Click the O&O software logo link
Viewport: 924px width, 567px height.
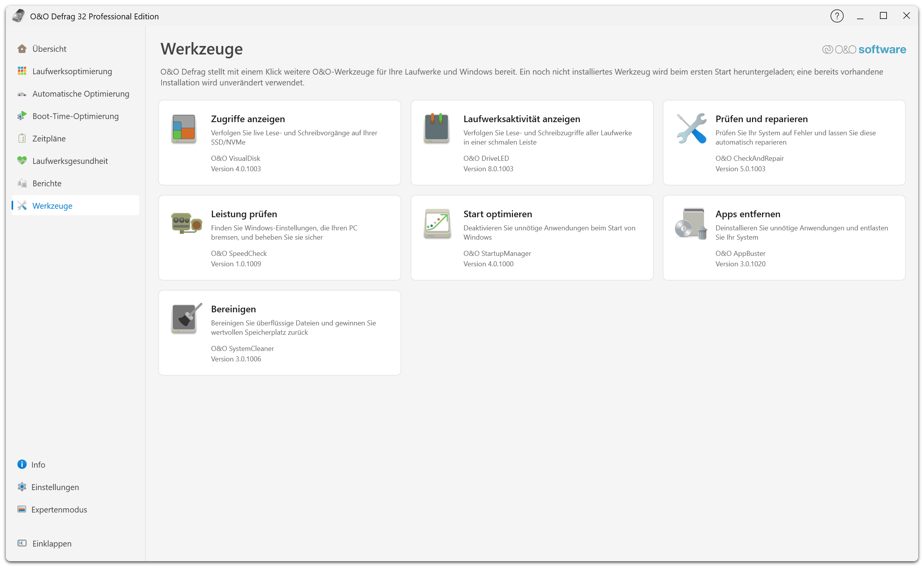coord(864,49)
